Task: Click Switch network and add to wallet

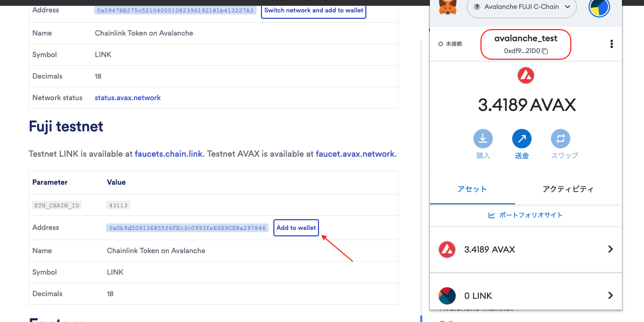Action: click(314, 10)
